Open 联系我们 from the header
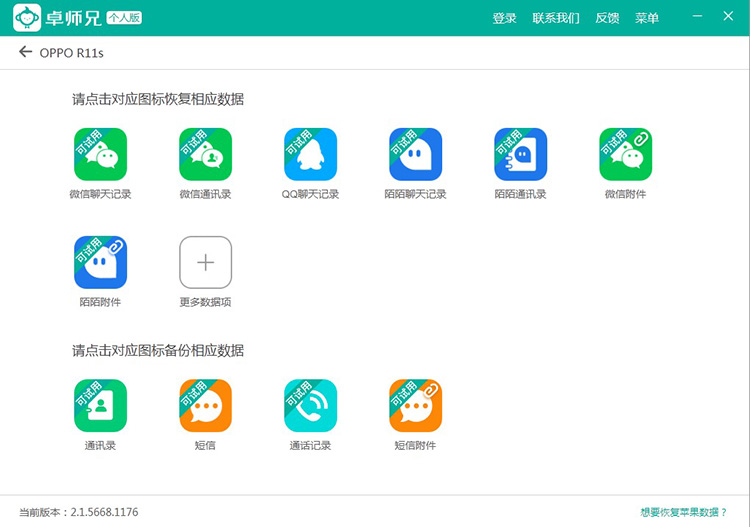The image size is (750, 527). (x=555, y=18)
